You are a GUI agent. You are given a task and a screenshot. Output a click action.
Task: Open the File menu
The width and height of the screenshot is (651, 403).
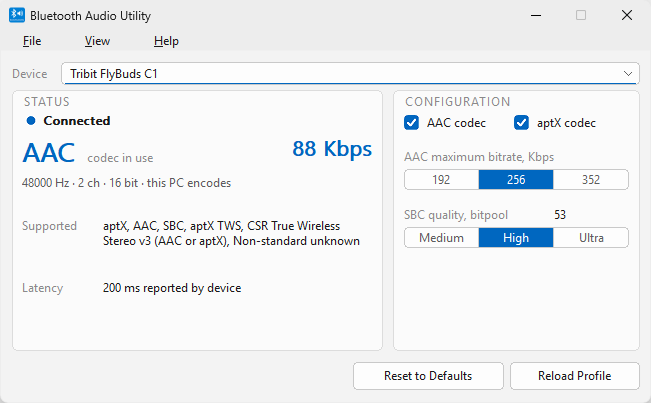click(x=32, y=41)
